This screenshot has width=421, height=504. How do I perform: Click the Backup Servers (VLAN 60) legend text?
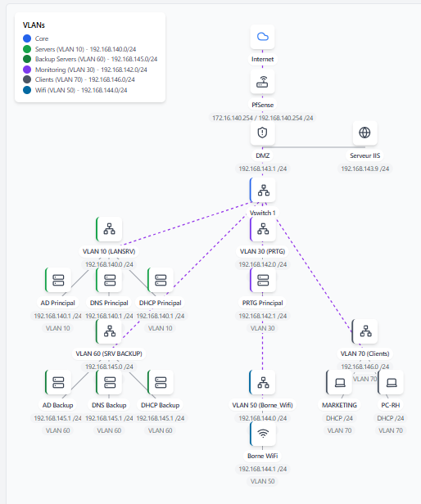tap(96, 59)
